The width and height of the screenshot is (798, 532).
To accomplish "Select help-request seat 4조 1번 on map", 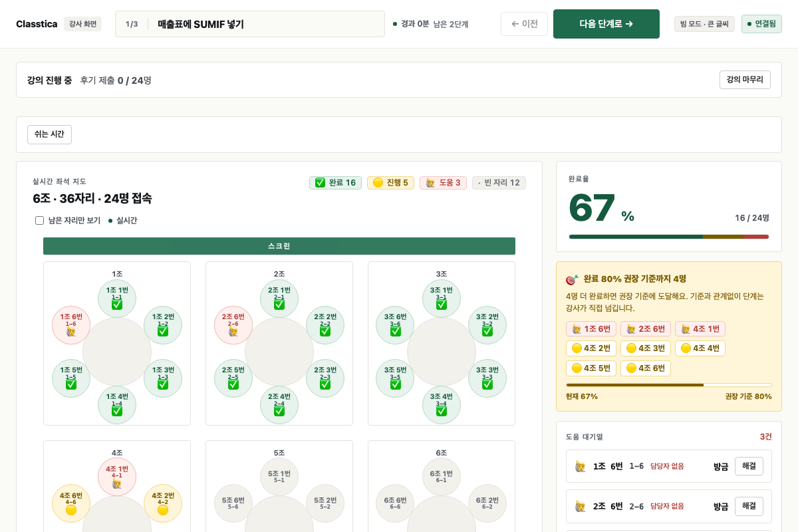I will [x=117, y=477].
